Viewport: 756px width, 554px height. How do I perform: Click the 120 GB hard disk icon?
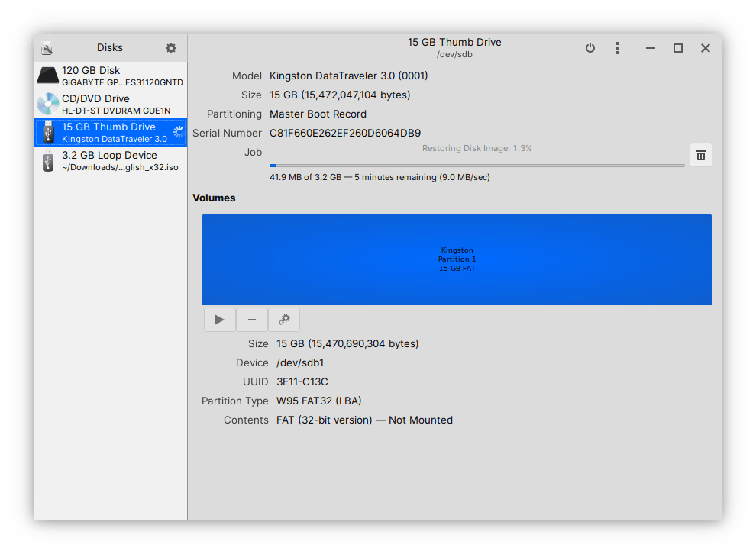48,76
